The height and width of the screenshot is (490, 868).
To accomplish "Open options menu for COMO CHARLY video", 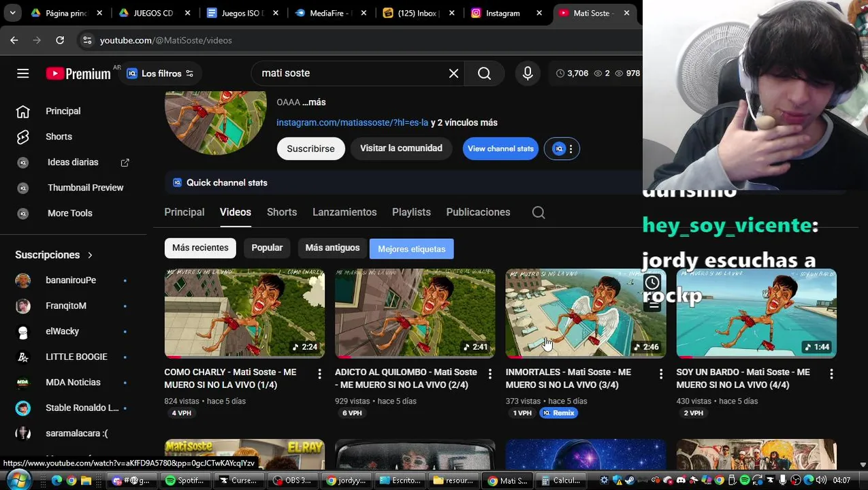I will [319, 374].
